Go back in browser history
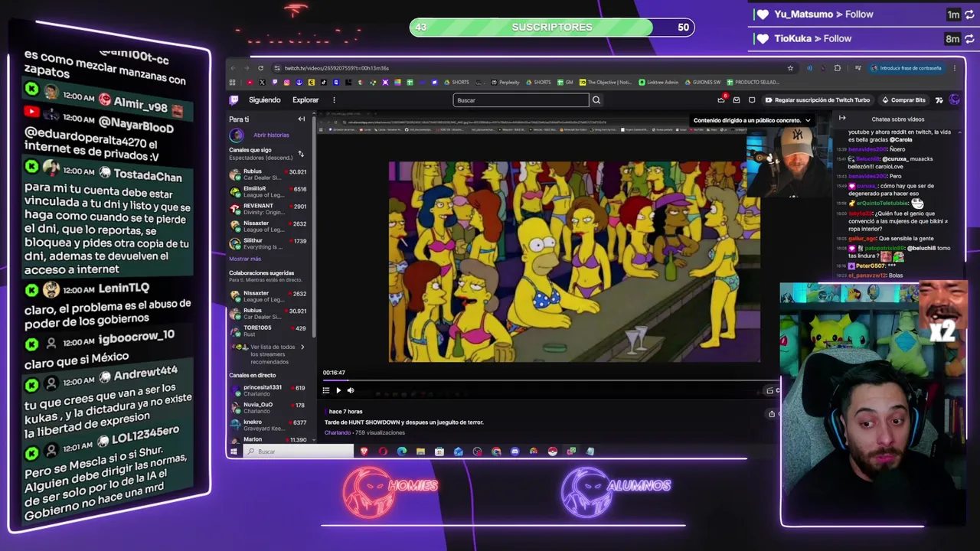The width and height of the screenshot is (980, 551). click(x=233, y=68)
